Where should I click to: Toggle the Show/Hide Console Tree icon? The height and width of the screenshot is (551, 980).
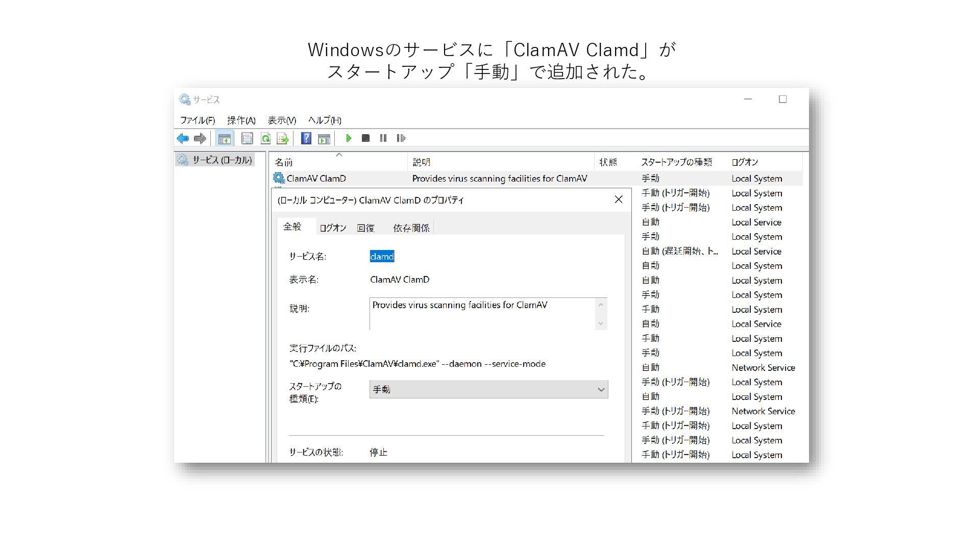coord(224,138)
